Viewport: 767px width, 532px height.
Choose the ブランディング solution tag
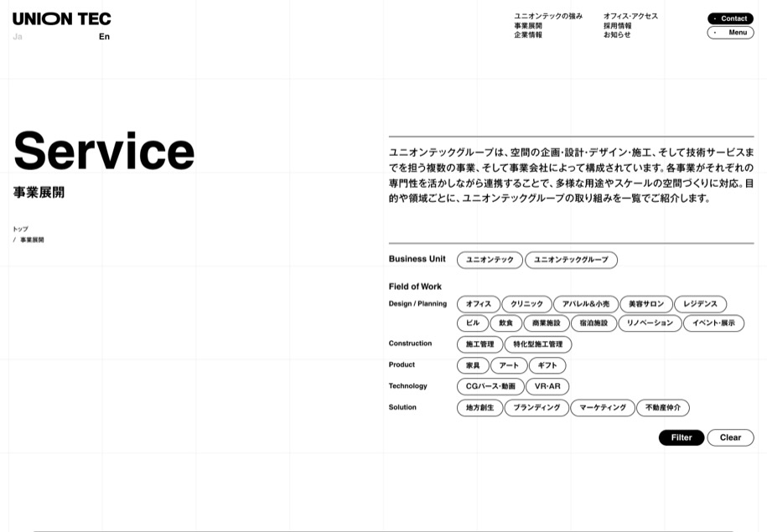click(536, 407)
